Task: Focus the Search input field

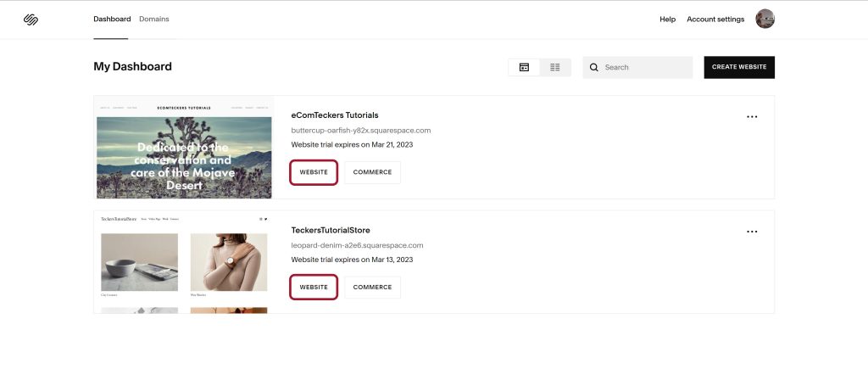Action: coord(637,67)
